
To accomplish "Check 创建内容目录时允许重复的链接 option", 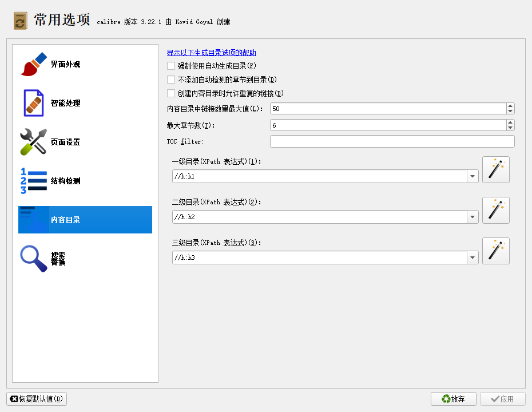I will 171,93.
